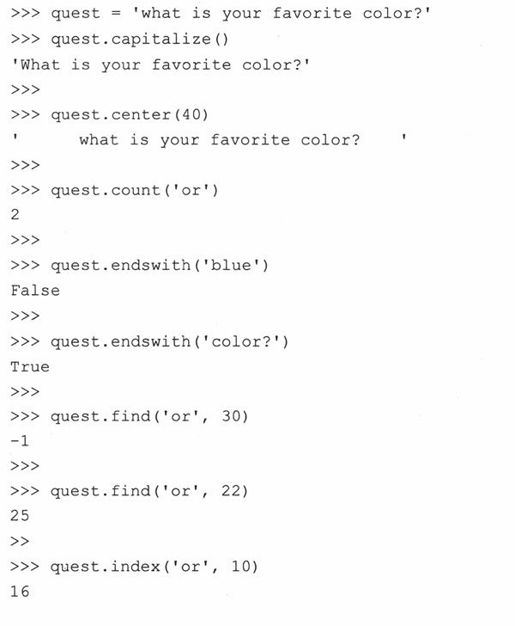This screenshot has width=515, height=626.
Task: Click the centered string output line
Action: [209, 140]
